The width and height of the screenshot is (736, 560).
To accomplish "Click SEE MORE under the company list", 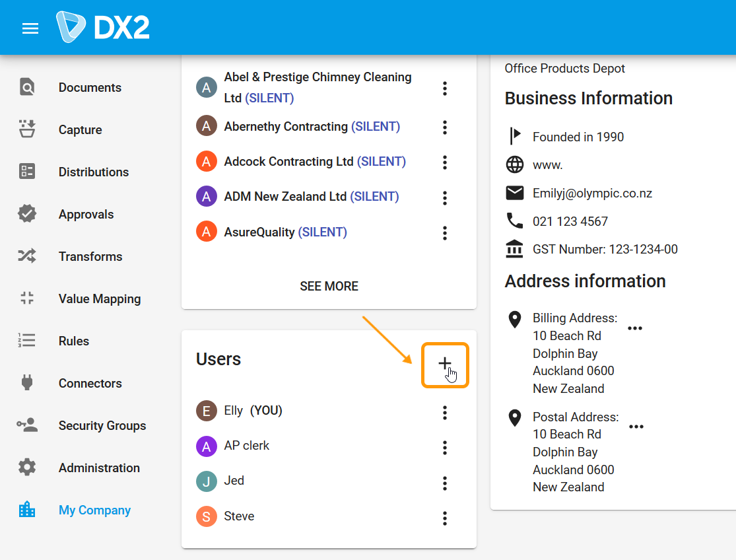I will 329,286.
